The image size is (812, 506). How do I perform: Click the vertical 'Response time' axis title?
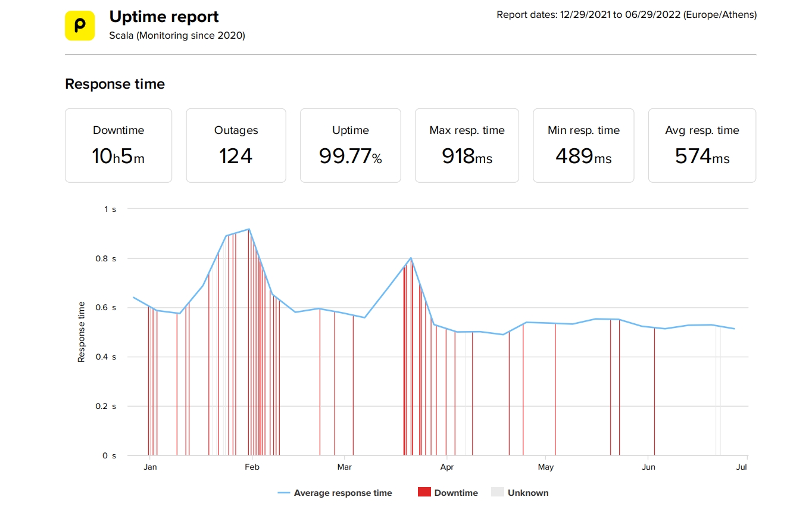82,332
